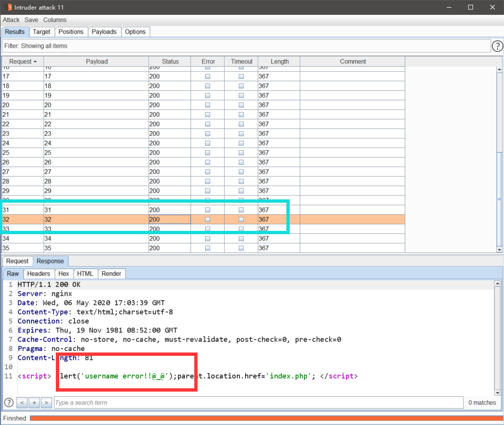The height and width of the screenshot is (425, 504).
Task: Go to previous search match button
Action: click(x=22, y=403)
